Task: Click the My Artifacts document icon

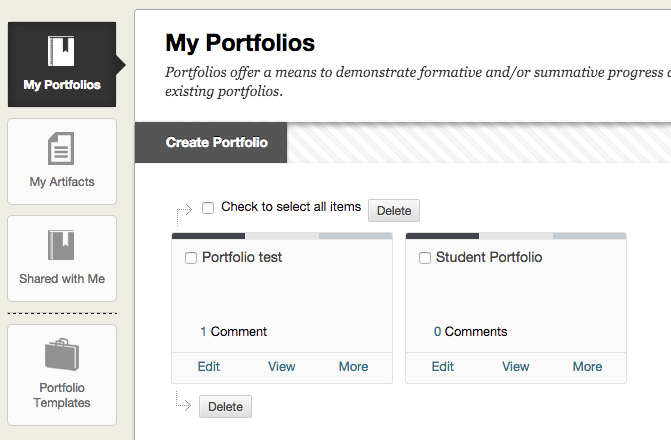Action: (61, 148)
